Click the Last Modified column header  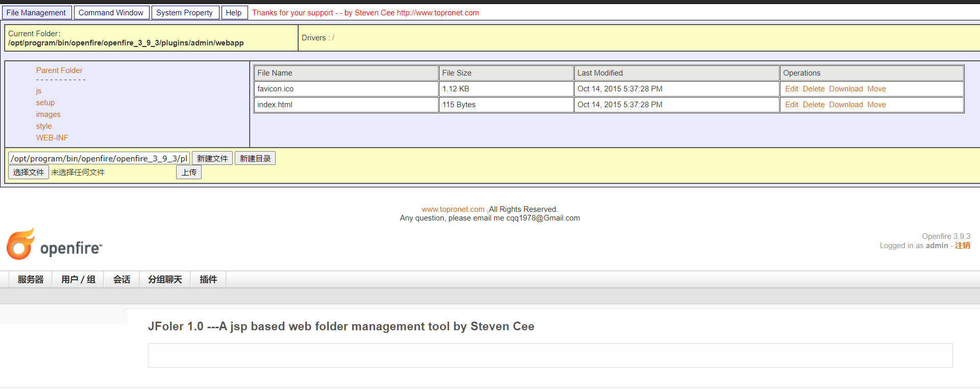click(677, 73)
